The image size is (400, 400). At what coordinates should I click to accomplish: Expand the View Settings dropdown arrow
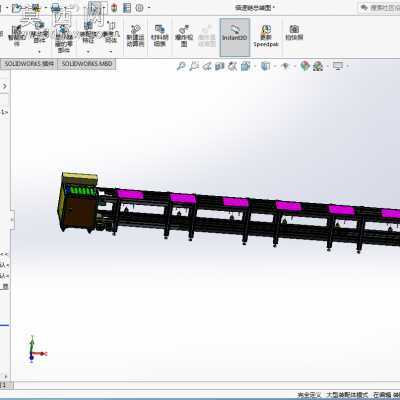[x=347, y=66]
